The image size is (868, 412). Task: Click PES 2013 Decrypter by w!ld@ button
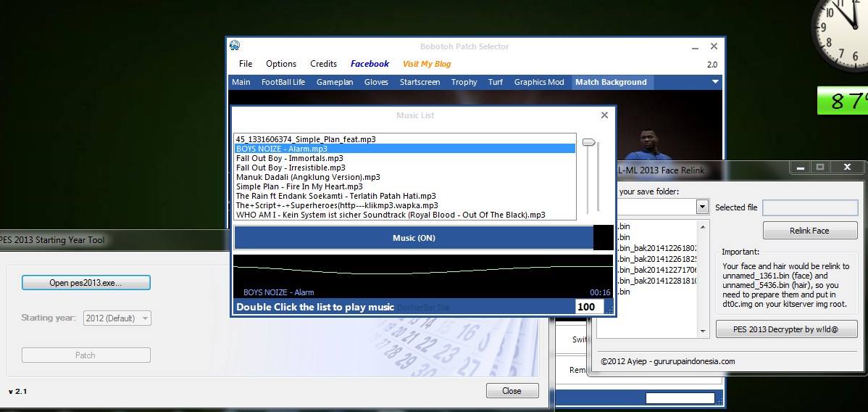[787, 329]
